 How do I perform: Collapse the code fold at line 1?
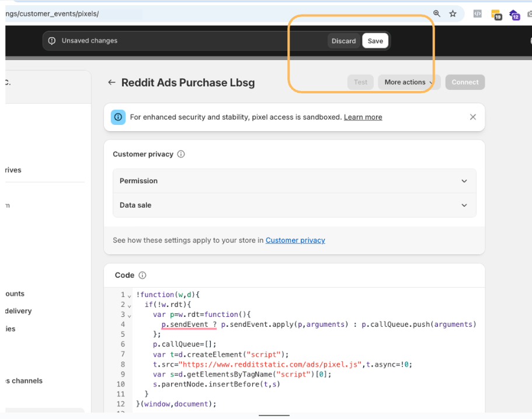coord(129,296)
